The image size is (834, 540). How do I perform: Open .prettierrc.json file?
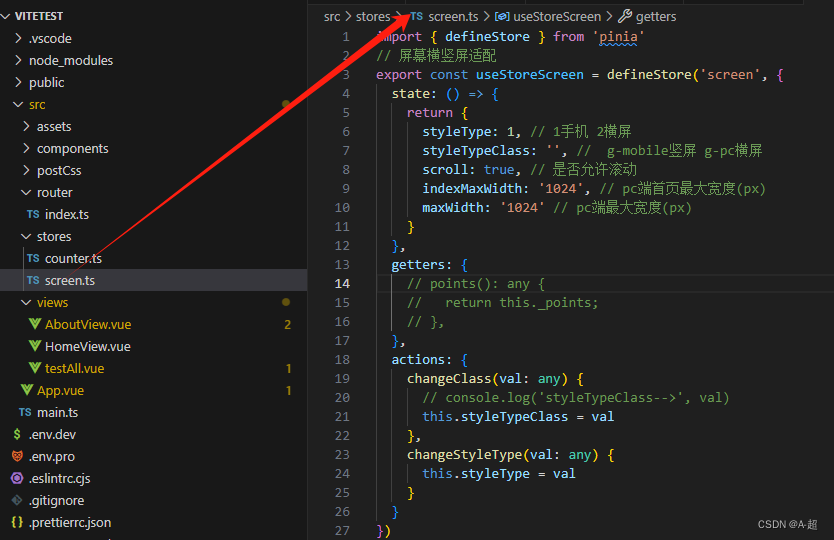[x=70, y=522]
